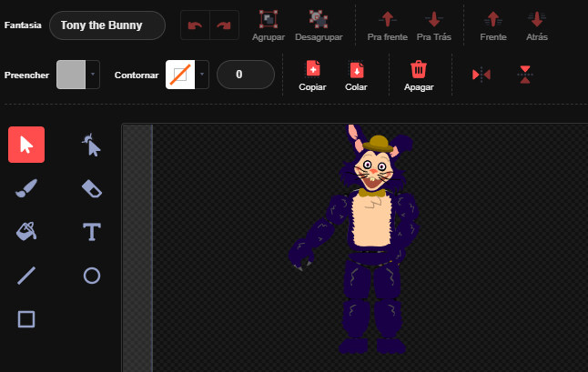Delete selection with Apagar

click(419, 75)
